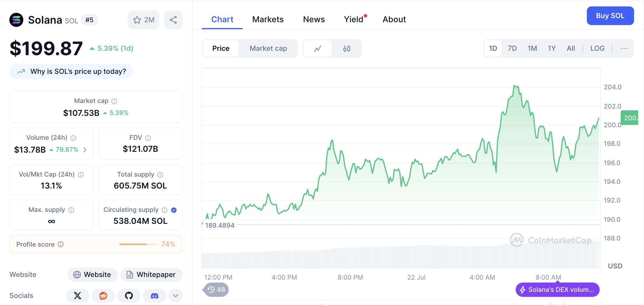This screenshot has width=644, height=305.
Task: Open the Discord social link
Action: (155, 296)
